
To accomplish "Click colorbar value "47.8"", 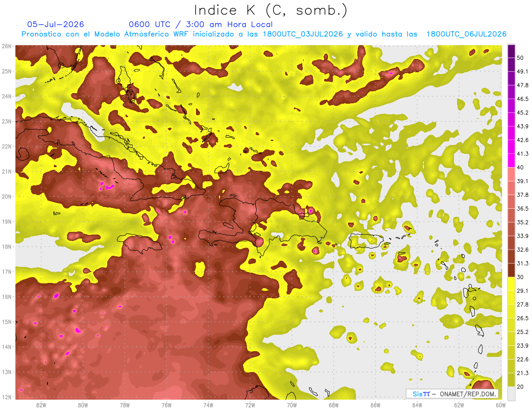I will (x=523, y=85).
